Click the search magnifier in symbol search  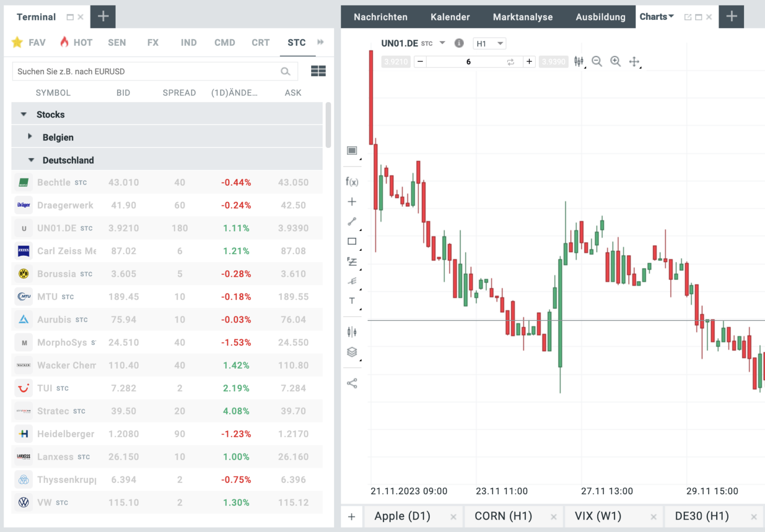tap(285, 71)
